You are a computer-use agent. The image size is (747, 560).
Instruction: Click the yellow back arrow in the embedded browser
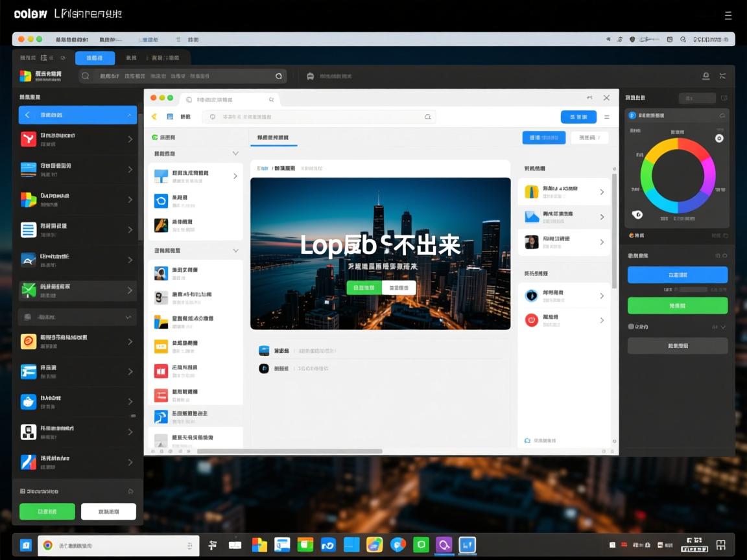pyautogui.click(x=155, y=117)
